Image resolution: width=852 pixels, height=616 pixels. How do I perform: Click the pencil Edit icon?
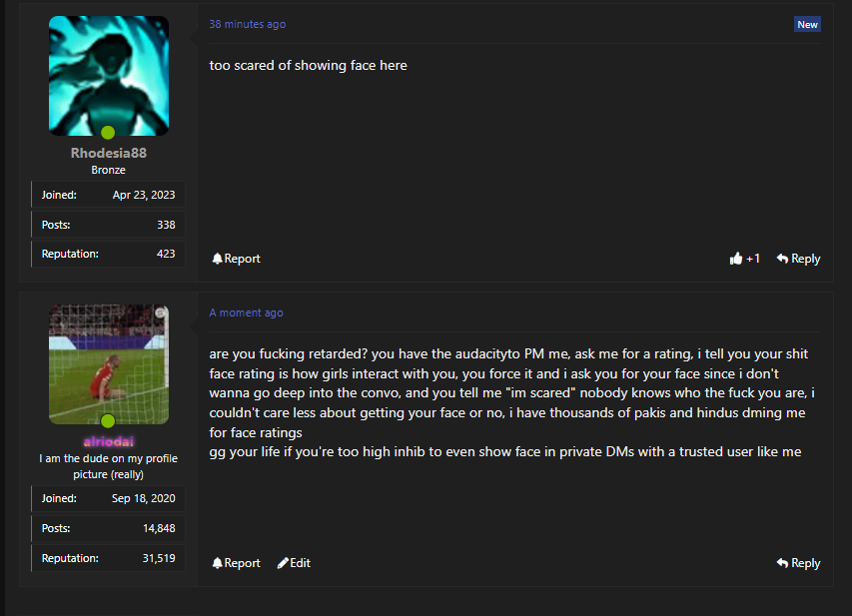pos(283,563)
